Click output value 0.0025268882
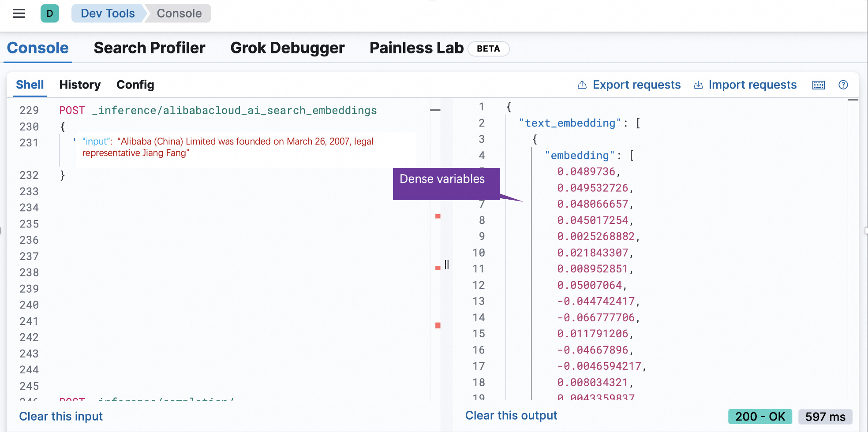The height and width of the screenshot is (432, 868). tap(595, 236)
